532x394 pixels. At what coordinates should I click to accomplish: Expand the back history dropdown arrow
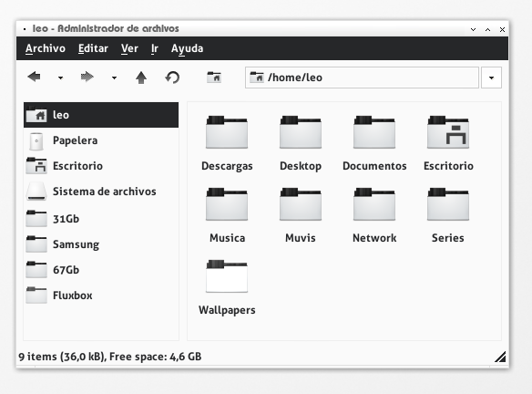tap(60, 78)
